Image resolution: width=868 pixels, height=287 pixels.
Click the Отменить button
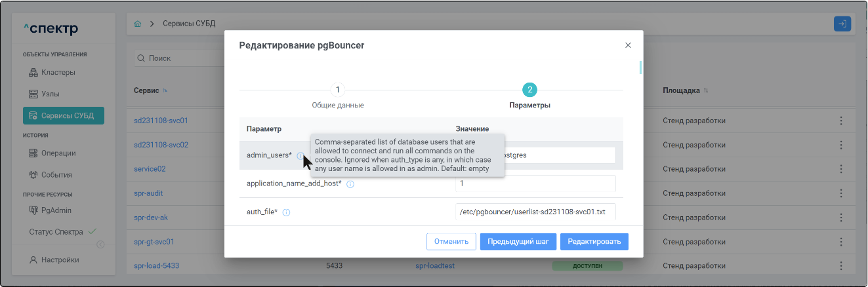[x=451, y=241]
